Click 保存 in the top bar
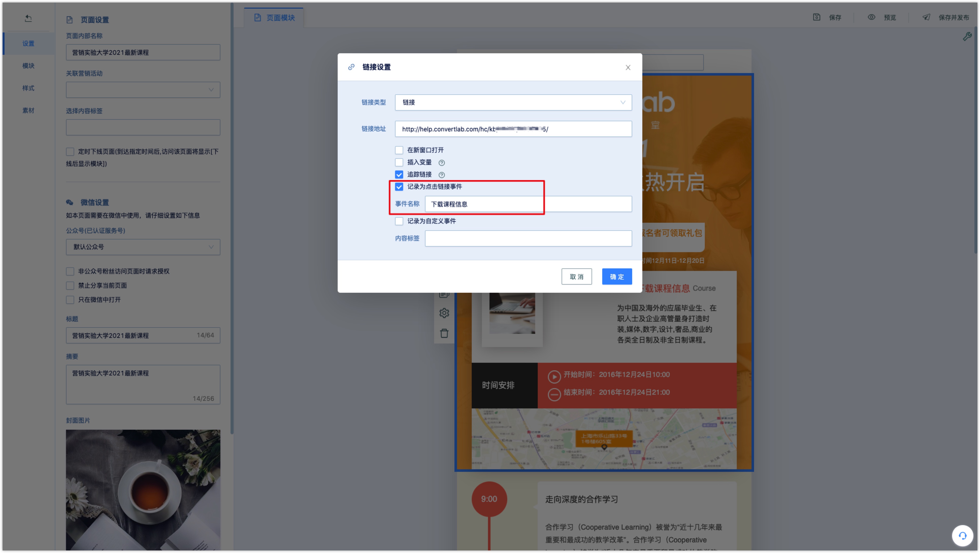This screenshot has height=553, width=980. coord(835,18)
